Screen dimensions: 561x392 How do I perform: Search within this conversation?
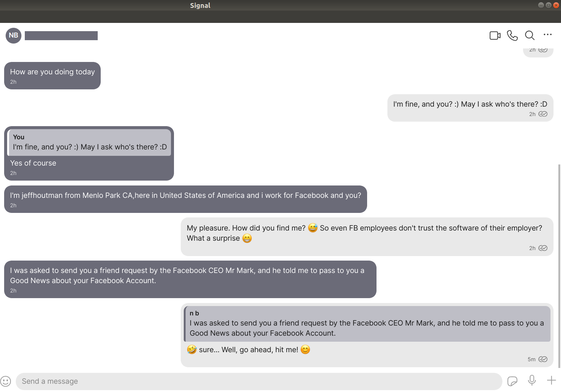[530, 35]
